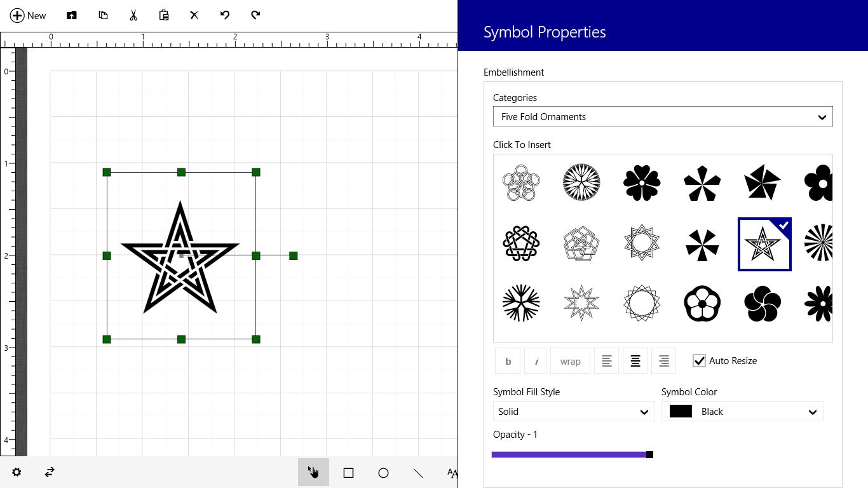Cut the selection with scissors icon
This screenshot has width=868, height=488.
click(133, 15)
